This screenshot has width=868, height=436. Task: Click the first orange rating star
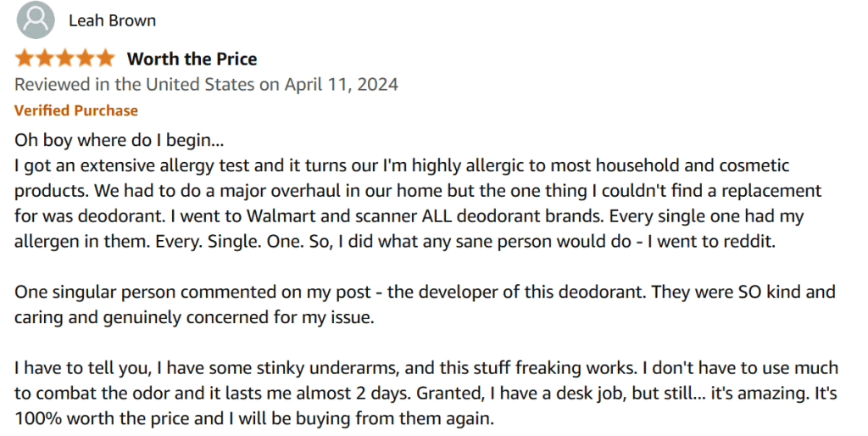pyautogui.click(x=24, y=59)
